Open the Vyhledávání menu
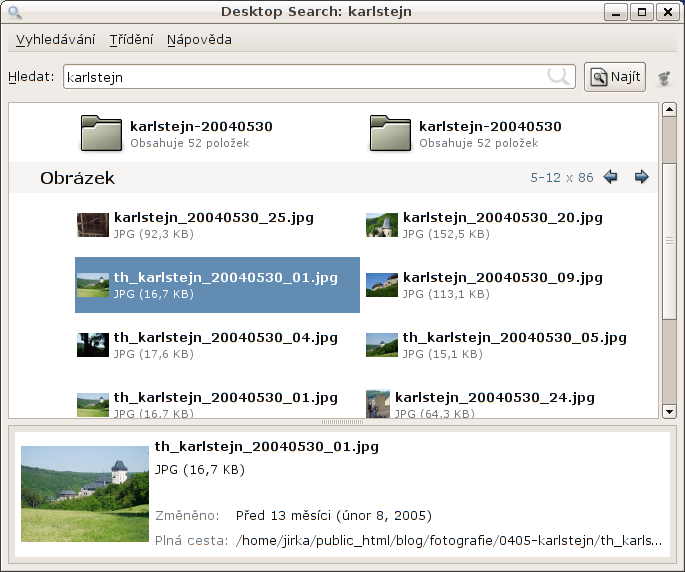 coord(55,40)
